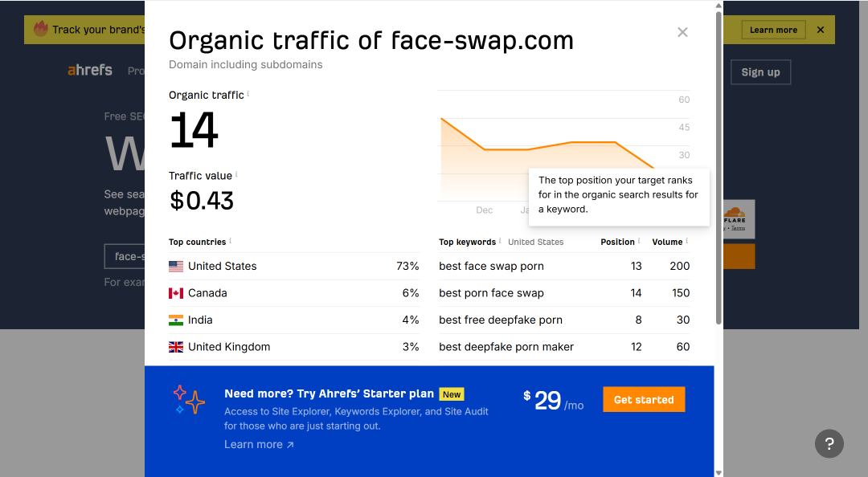
Task: Click info icon next to Traffic value
Action: [x=236, y=174]
